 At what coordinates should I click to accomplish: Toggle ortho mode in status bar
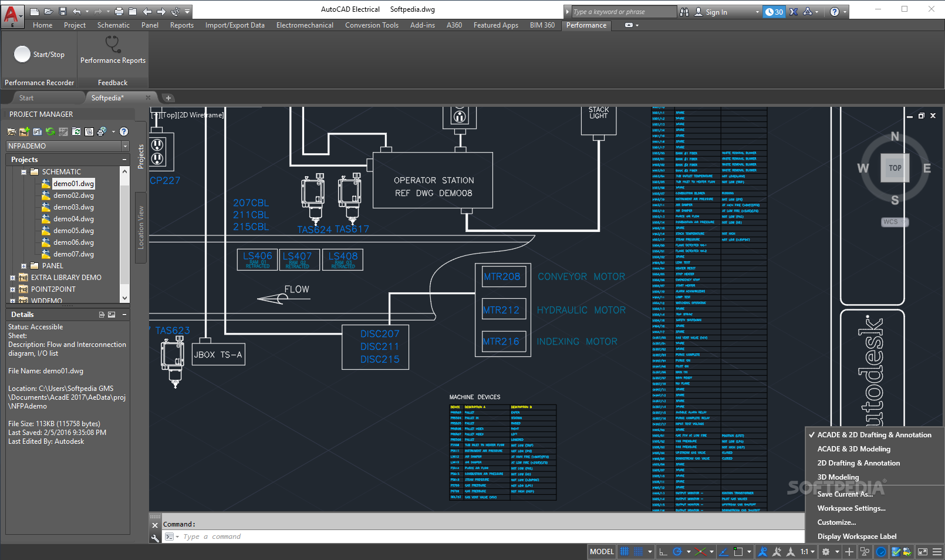[663, 552]
